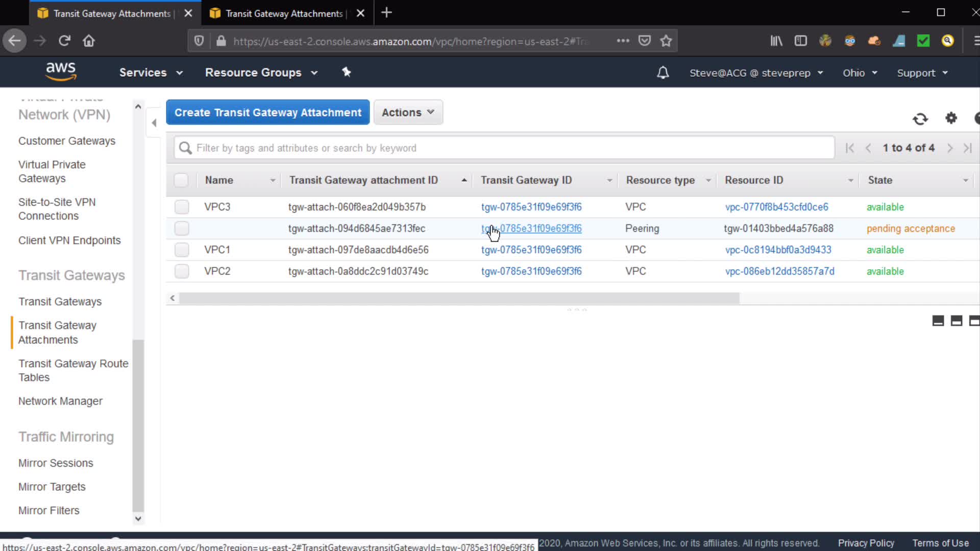Bookmark page with star icon
Screen dimensions: 980x551
click(x=666, y=41)
